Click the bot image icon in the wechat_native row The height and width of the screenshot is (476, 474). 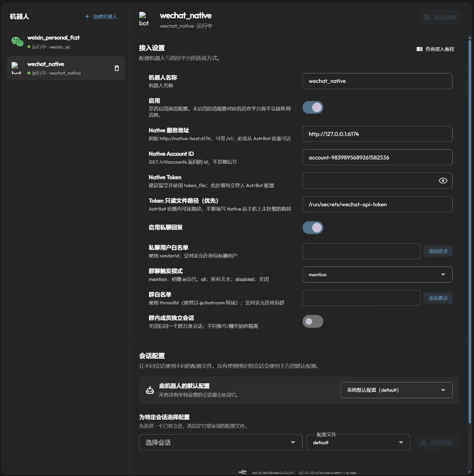(16, 68)
